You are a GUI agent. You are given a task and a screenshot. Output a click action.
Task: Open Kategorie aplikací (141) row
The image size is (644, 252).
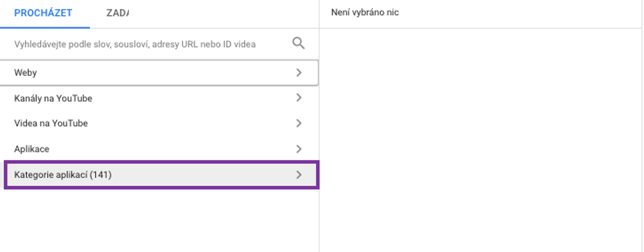coord(161,175)
